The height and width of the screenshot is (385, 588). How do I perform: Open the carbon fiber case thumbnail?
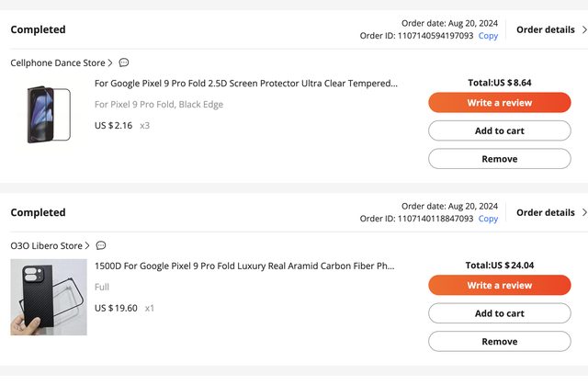(48, 297)
